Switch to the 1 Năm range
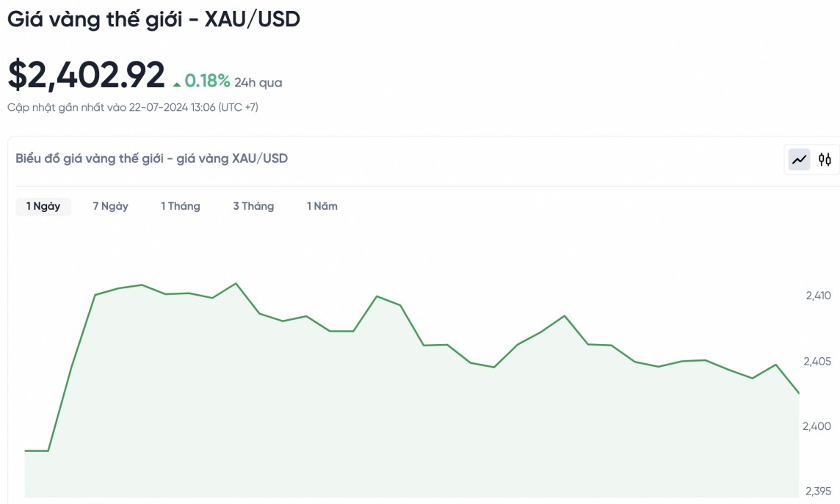Screen dimensions: 840x504 [x=322, y=206]
